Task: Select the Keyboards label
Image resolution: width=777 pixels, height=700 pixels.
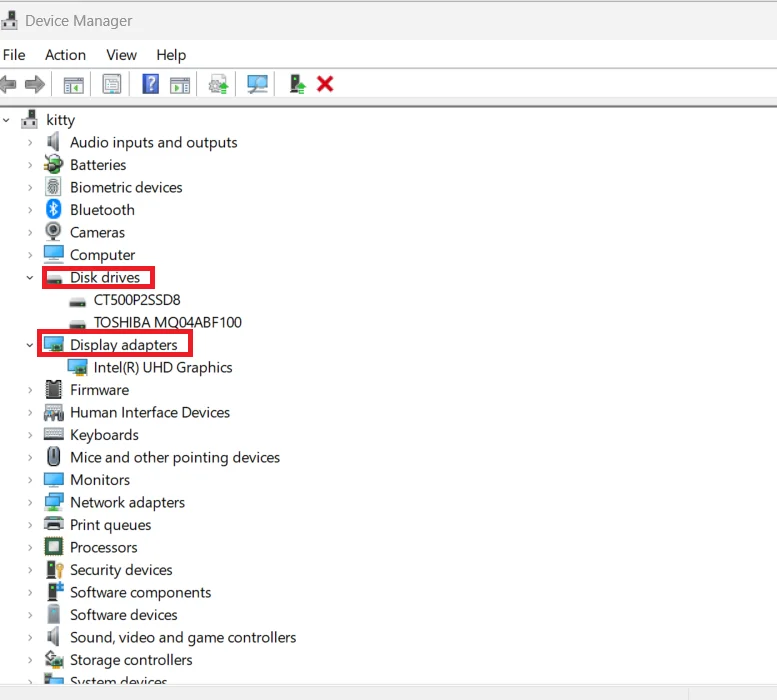Action: click(104, 435)
